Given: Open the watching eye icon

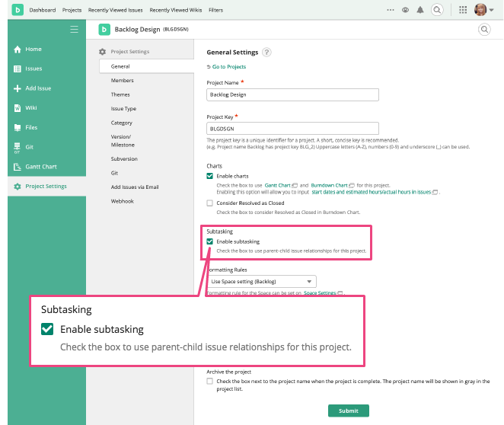Looking at the screenshot, I should [405, 10].
